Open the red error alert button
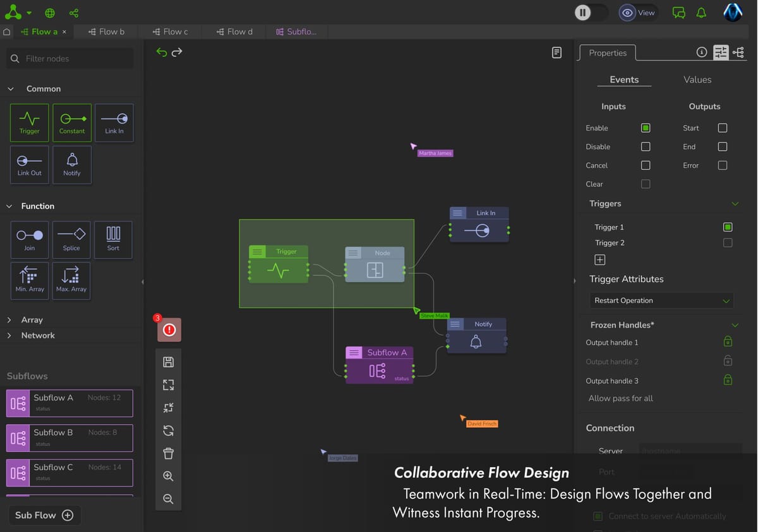The image size is (758, 532). (x=169, y=329)
